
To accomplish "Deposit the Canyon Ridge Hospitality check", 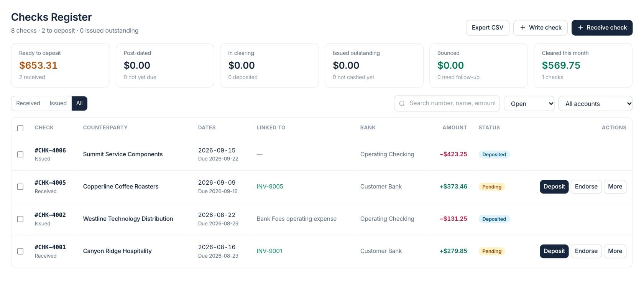I will point(554,251).
